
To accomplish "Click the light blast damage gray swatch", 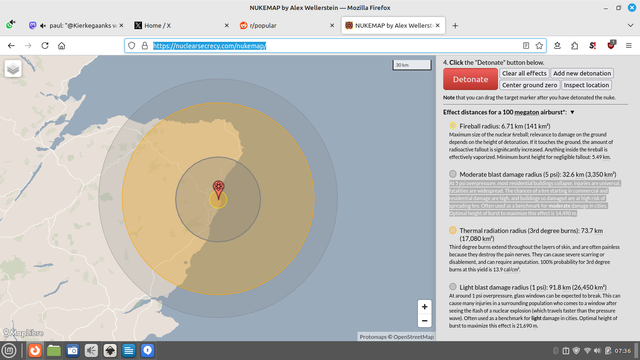I will tap(453, 287).
